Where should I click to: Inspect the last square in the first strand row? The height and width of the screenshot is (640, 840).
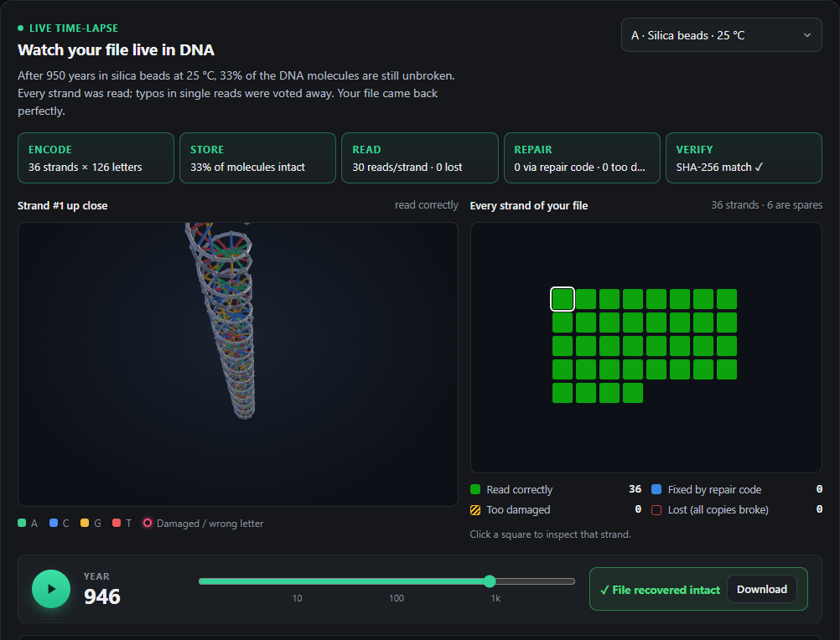[x=727, y=299]
